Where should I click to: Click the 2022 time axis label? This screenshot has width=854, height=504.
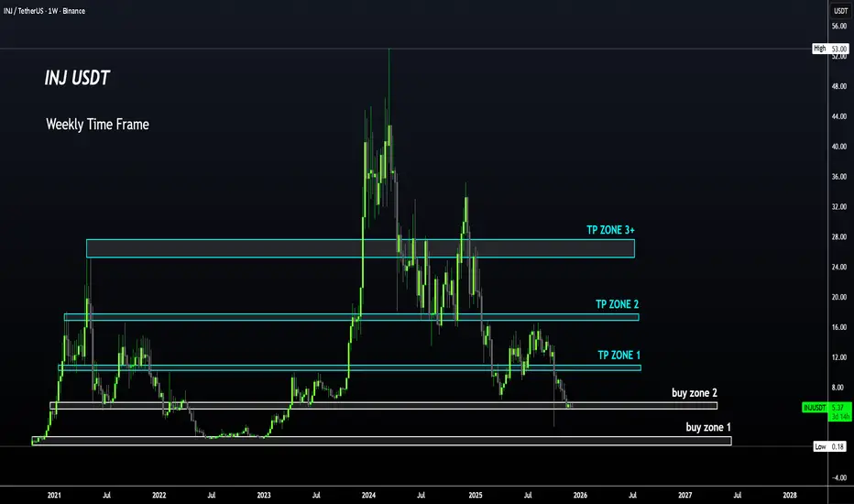(159, 495)
